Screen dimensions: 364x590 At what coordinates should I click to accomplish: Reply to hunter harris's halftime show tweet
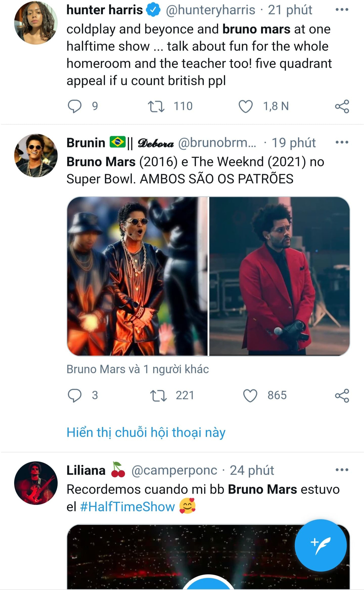coord(76,105)
